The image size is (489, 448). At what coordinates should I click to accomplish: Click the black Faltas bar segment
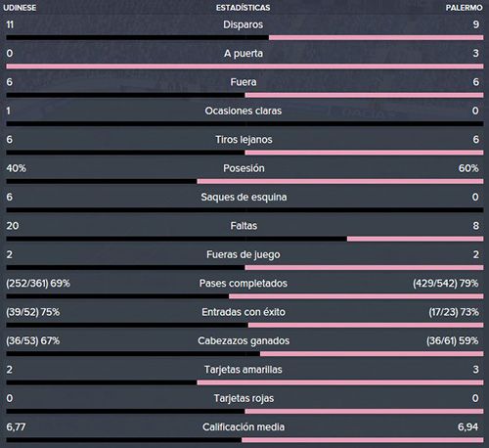click(x=176, y=239)
